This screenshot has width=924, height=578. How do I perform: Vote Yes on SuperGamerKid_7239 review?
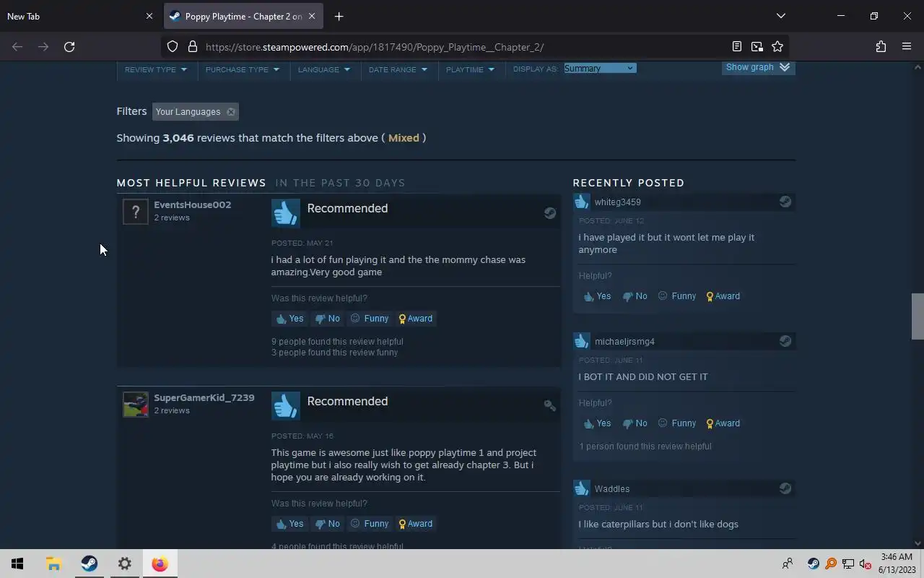pos(289,524)
